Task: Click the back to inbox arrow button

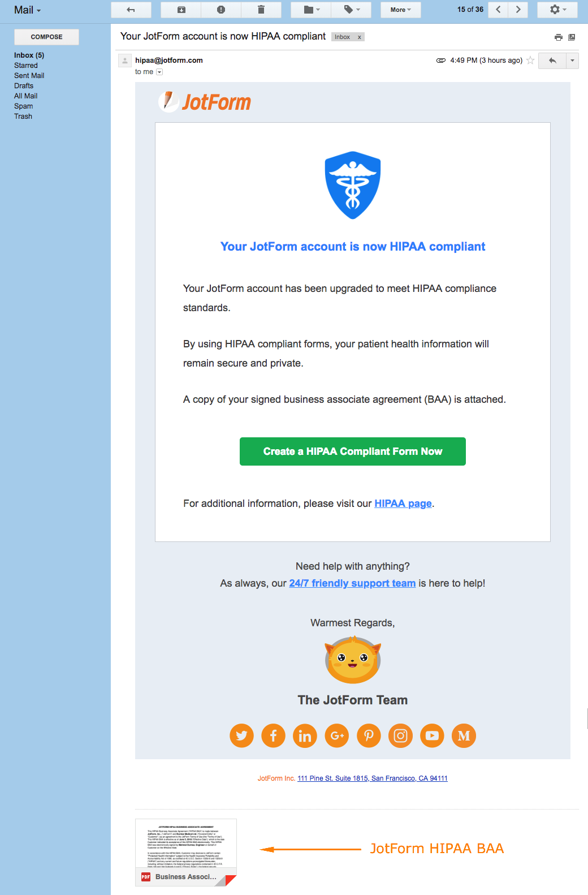Action: point(131,10)
